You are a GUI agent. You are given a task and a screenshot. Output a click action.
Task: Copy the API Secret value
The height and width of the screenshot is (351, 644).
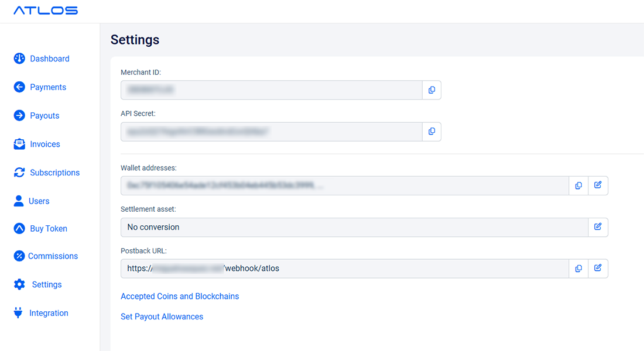pyautogui.click(x=431, y=132)
